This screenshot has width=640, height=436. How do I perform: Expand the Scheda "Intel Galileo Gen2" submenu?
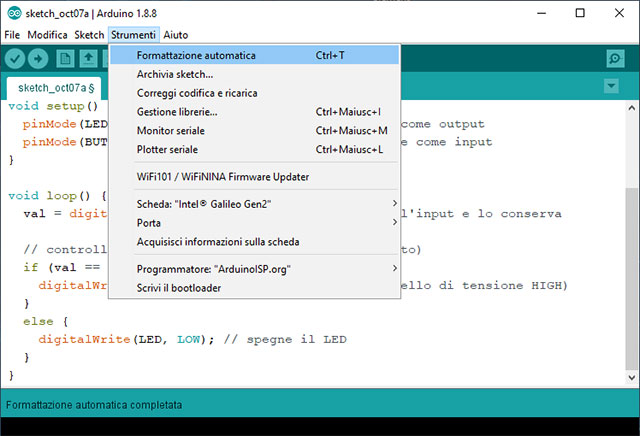tap(254, 204)
